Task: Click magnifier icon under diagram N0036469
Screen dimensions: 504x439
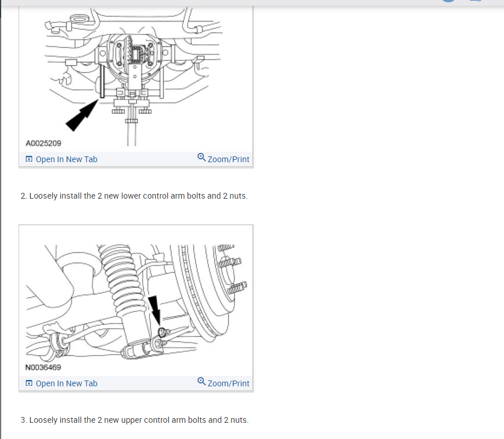Action: click(x=201, y=381)
